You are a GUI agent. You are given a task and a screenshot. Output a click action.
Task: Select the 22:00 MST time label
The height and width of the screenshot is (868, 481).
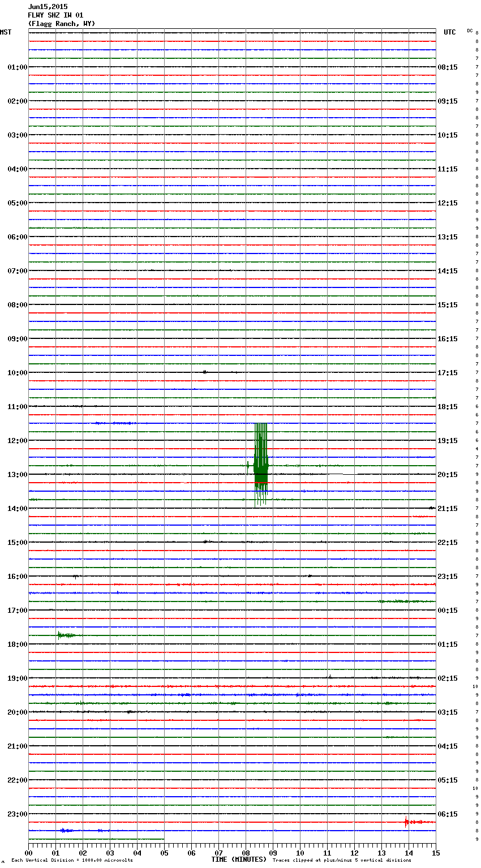17,780
